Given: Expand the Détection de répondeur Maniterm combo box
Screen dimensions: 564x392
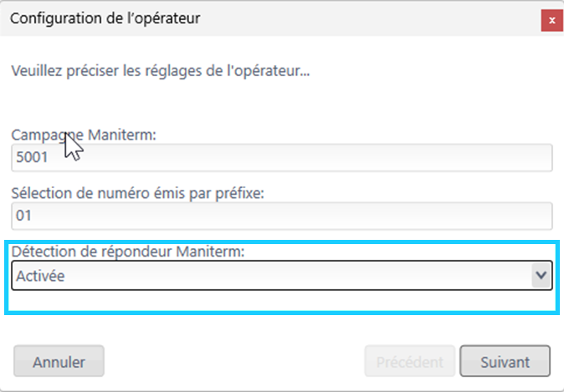Looking at the screenshot, I should pyautogui.click(x=282, y=275).
